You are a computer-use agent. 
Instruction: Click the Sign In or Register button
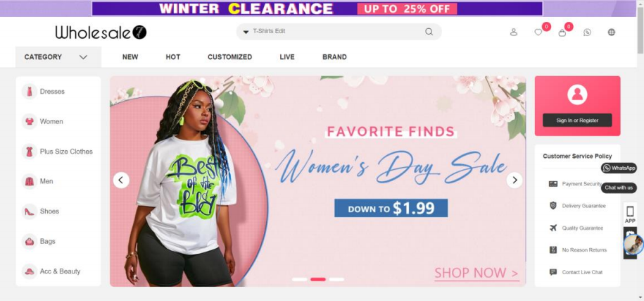pos(577,121)
